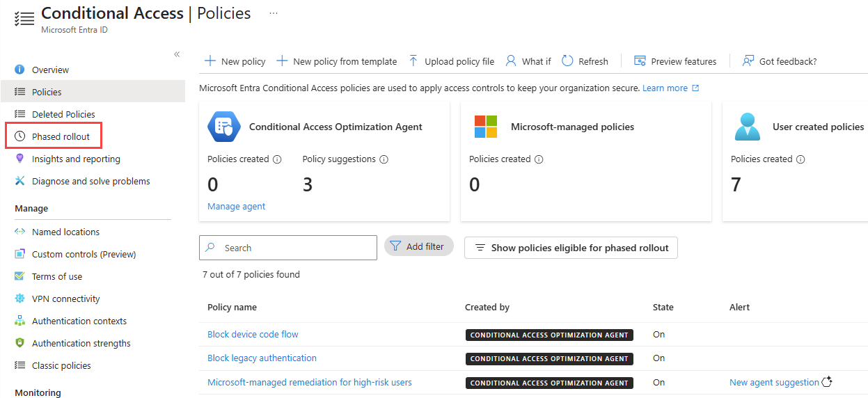Image resolution: width=868 pixels, height=398 pixels.
Task: Open Phased rollout
Action: coord(61,136)
